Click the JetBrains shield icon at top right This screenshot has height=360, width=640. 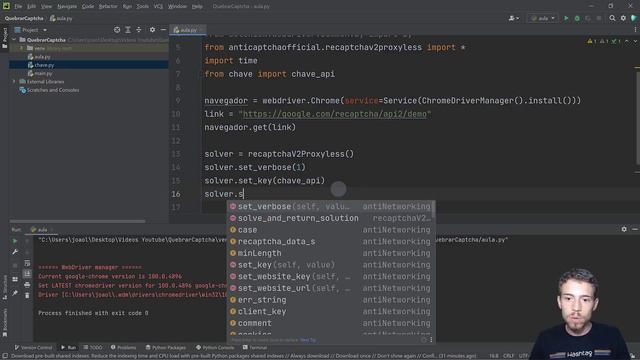[x=634, y=18]
